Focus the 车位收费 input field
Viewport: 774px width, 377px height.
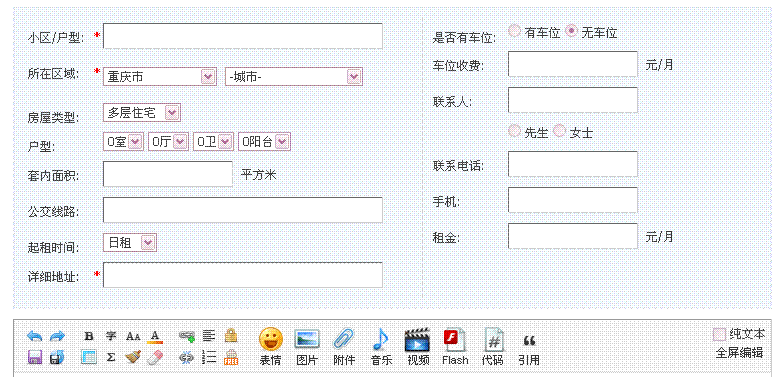pyautogui.click(x=573, y=64)
